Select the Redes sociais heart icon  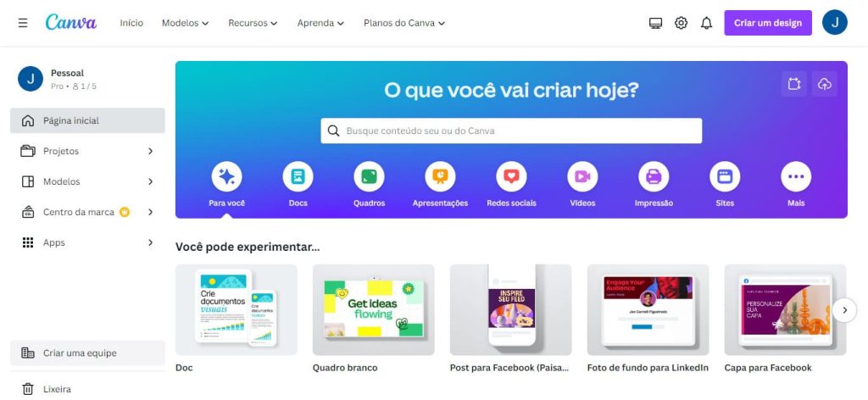[511, 176]
